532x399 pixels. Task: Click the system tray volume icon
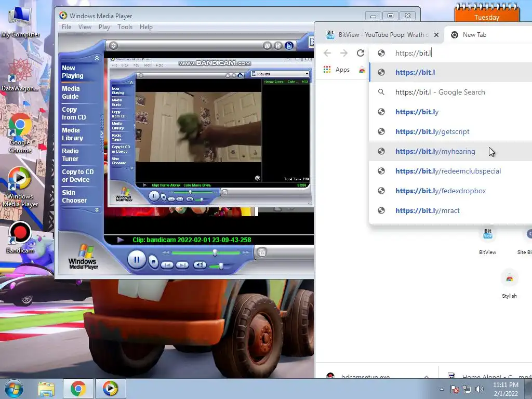pos(480,389)
